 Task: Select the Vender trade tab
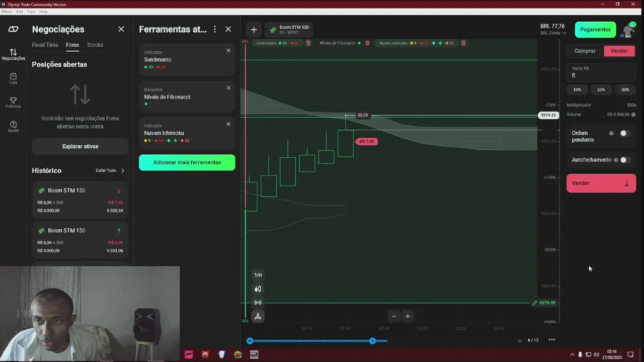[x=619, y=51]
